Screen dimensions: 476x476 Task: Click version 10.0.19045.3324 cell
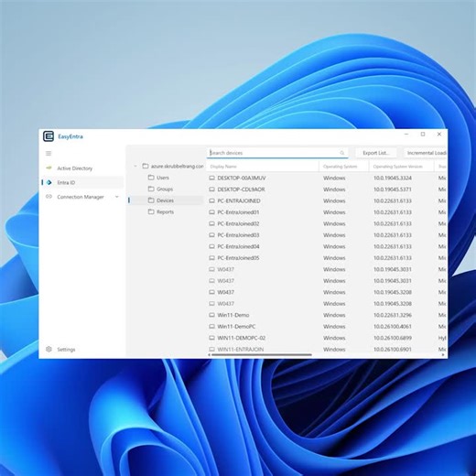coord(393,178)
